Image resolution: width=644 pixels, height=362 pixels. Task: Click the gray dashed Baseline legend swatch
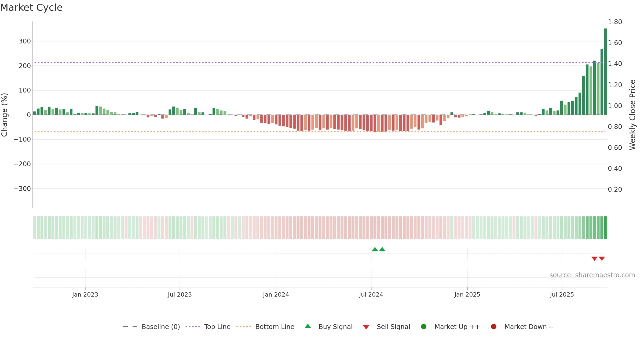(130, 327)
